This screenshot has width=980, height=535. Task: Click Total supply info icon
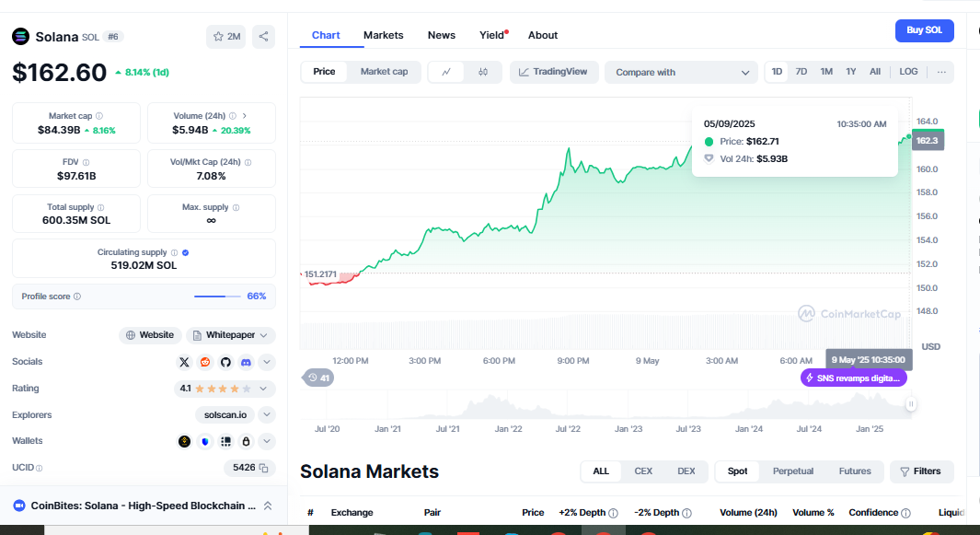100,207
